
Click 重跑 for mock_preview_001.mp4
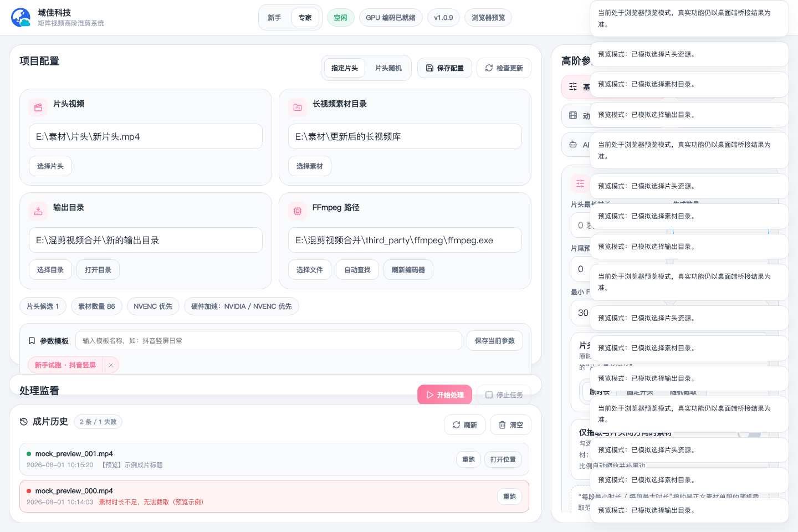coord(469,459)
